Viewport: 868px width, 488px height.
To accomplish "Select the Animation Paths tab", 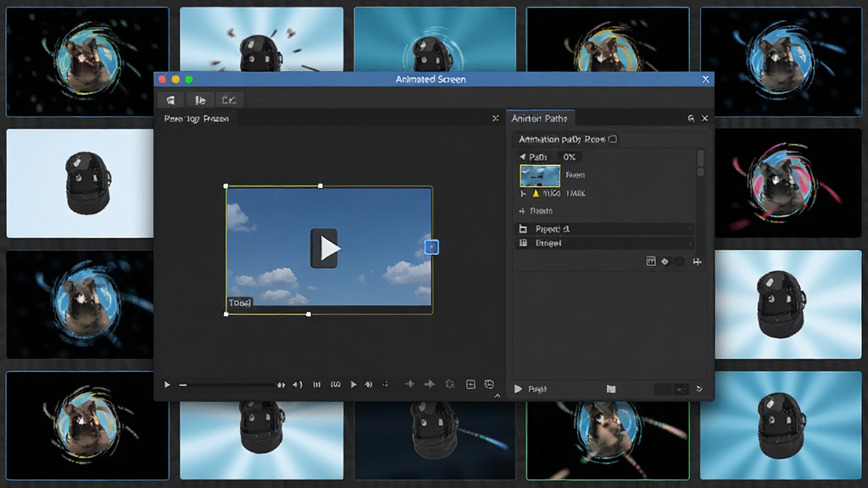I will tap(540, 119).
